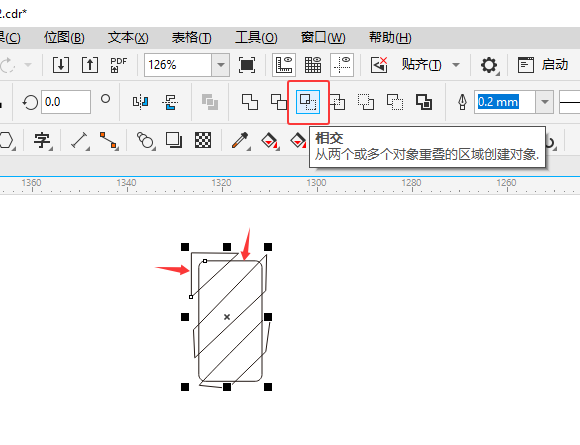Open the 工具(O) menu

[x=256, y=37]
